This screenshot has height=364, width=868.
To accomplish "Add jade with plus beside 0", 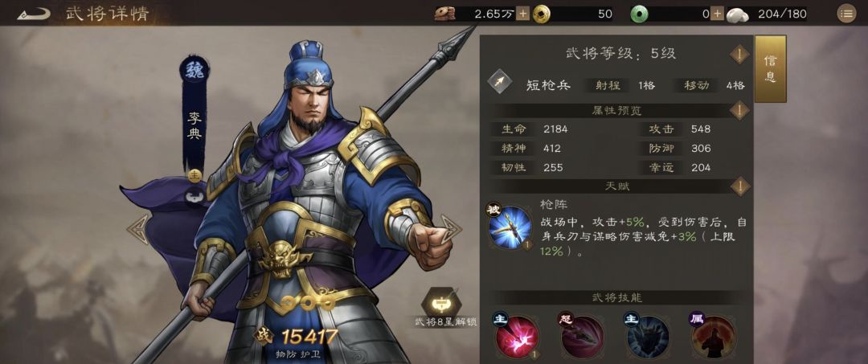I will coord(718,14).
